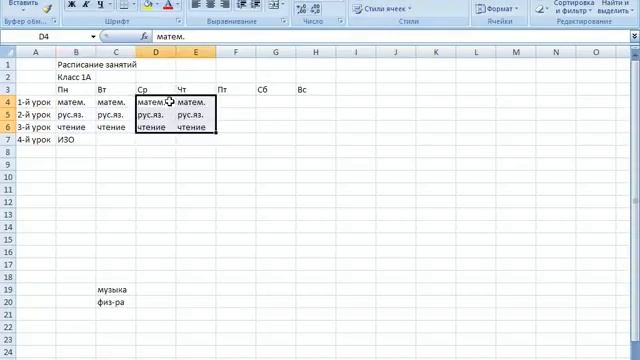Apply red font color icon
This screenshot has width=640, height=360.
[x=168, y=5]
